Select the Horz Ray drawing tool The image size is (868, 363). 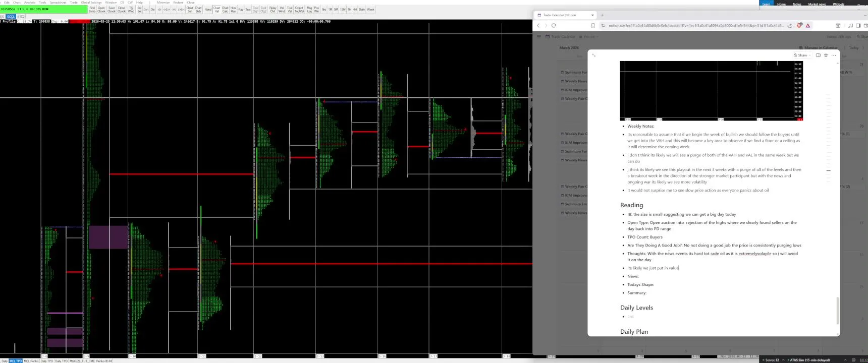pos(233,10)
